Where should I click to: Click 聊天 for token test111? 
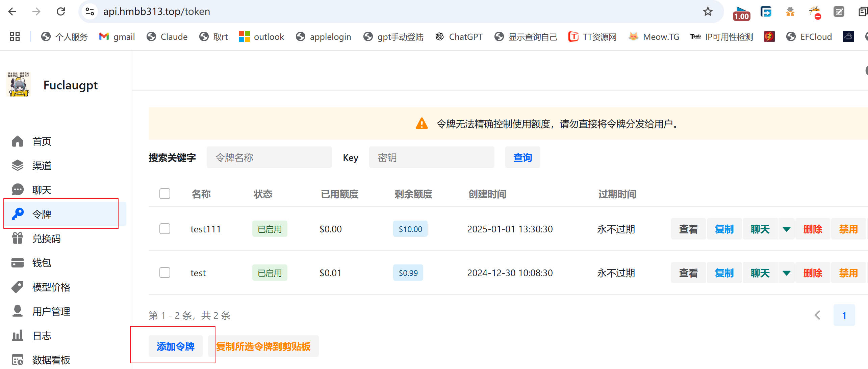click(760, 229)
